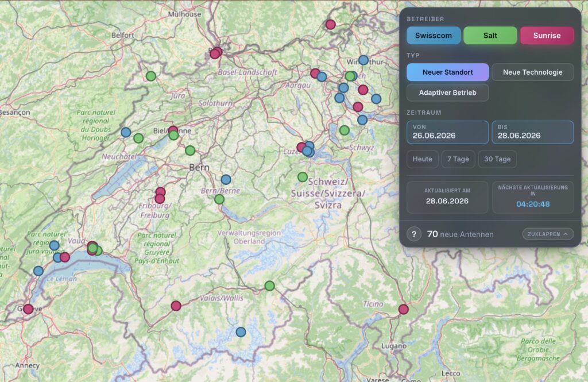This screenshot has width=588, height=382.
Task: Select the 7 Tage time range
Action: coord(458,159)
